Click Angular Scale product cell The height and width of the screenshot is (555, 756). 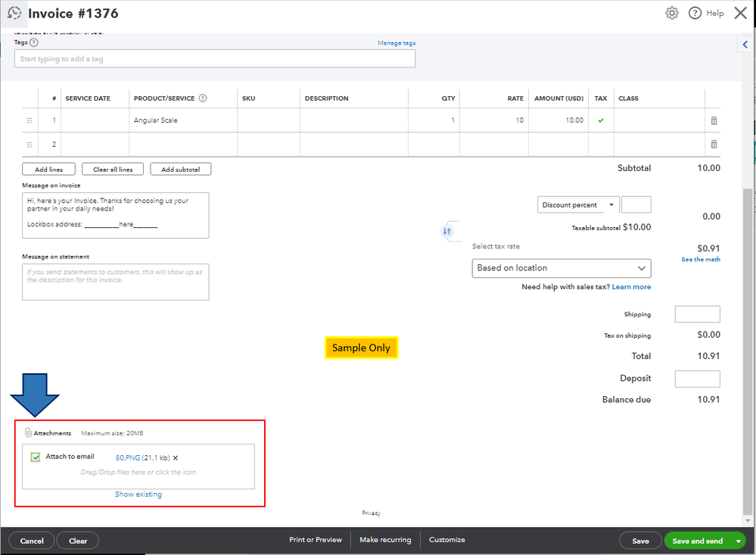pos(183,120)
